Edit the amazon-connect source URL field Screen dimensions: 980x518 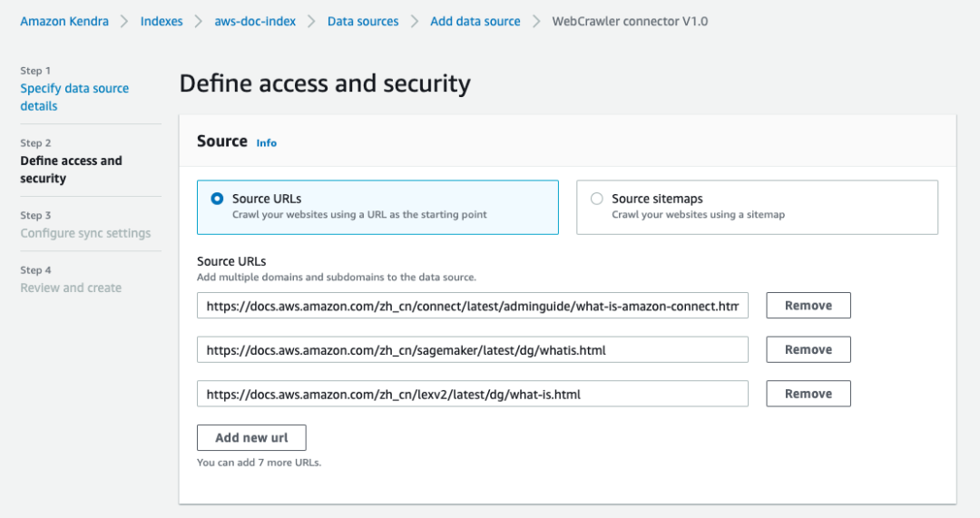pyautogui.click(x=473, y=306)
